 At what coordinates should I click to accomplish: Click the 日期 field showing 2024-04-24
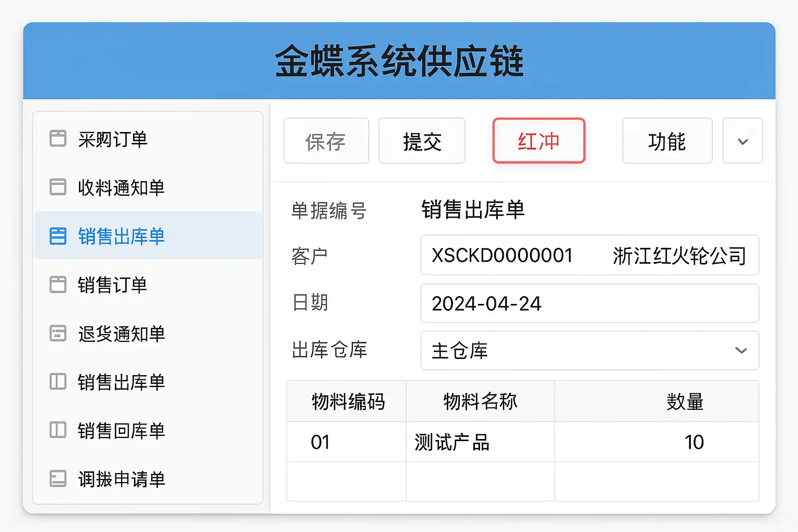coord(590,303)
